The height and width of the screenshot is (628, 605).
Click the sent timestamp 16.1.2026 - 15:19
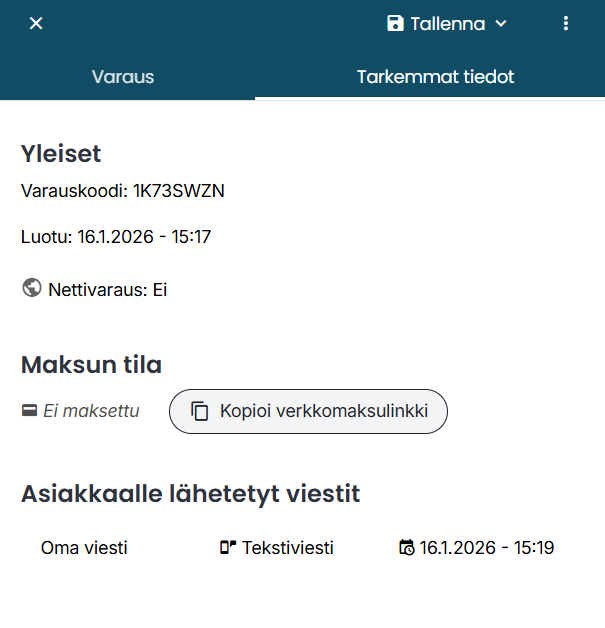[x=487, y=548]
